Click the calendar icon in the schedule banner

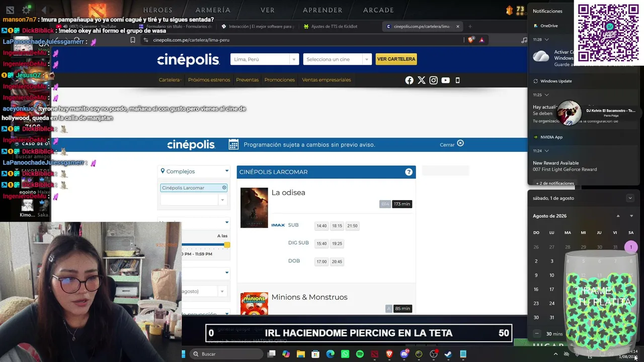233,145
